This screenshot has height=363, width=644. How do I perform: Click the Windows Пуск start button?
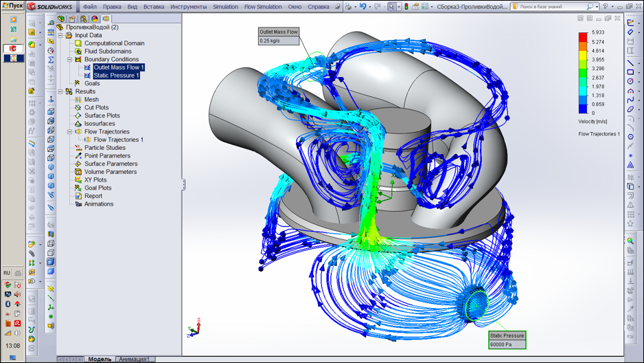click(12, 5)
